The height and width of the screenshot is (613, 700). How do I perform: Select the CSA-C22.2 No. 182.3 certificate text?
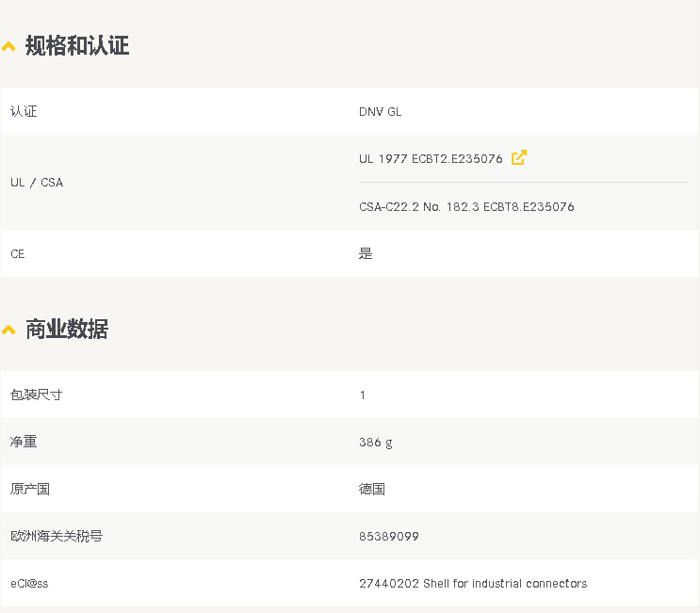pyautogui.click(x=466, y=206)
